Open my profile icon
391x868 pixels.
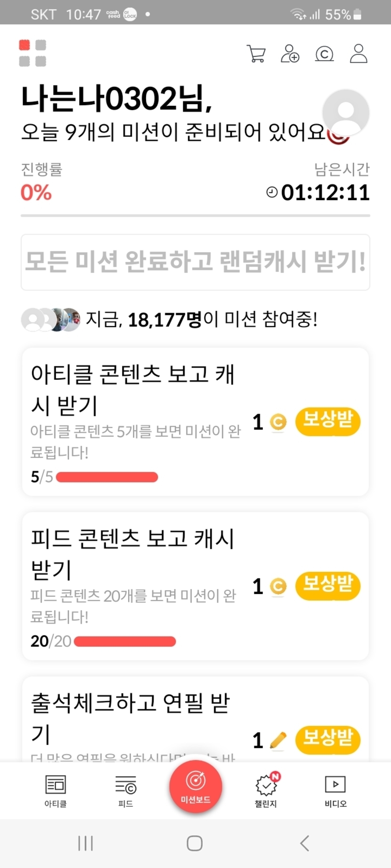(358, 54)
